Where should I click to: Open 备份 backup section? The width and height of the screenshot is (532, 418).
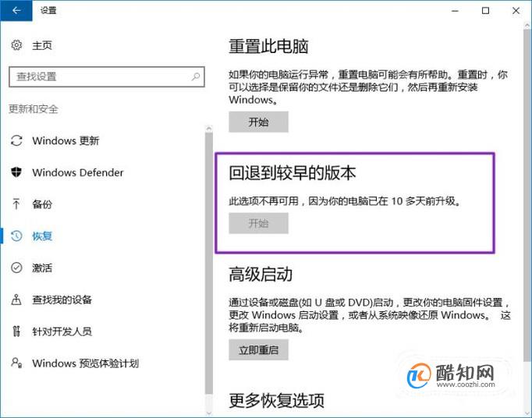pos(42,204)
